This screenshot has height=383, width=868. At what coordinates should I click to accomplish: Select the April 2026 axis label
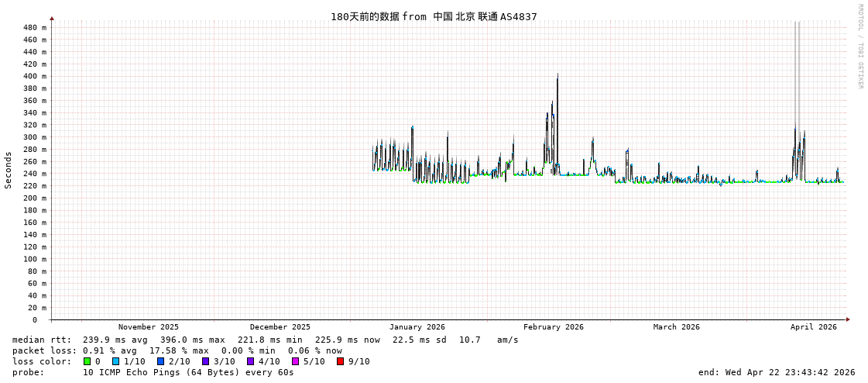tap(813, 327)
